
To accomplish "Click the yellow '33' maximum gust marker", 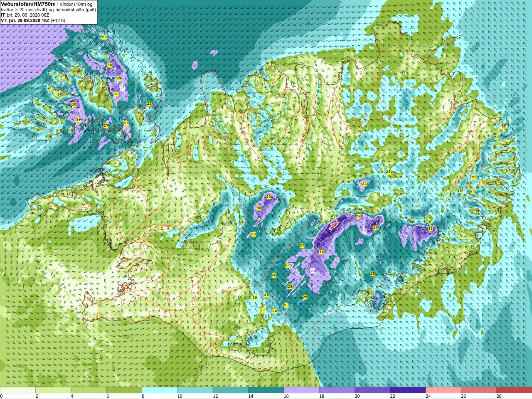I will point(375,227).
